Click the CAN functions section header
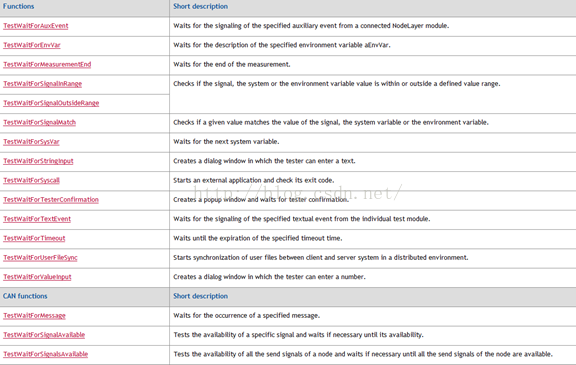Viewport: 576px width, 365px height. (25, 296)
